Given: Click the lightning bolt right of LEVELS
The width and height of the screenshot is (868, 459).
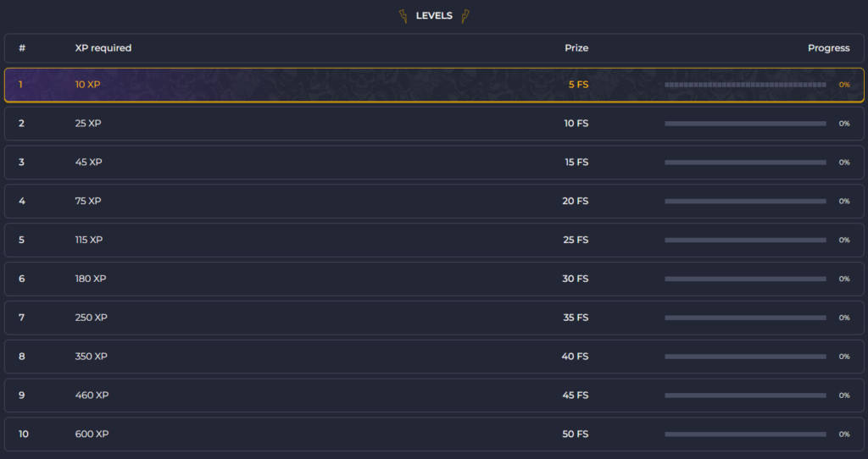Looking at the screenshot, I should tap(465, 16).
